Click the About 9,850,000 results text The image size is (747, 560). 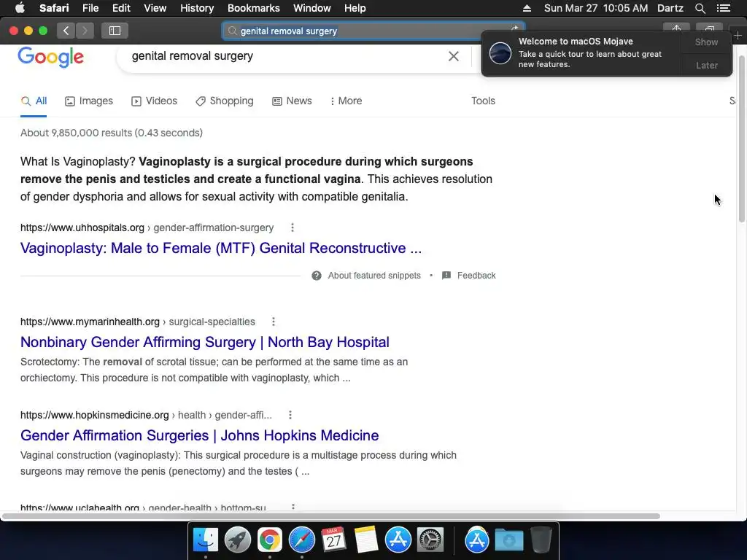112,133
